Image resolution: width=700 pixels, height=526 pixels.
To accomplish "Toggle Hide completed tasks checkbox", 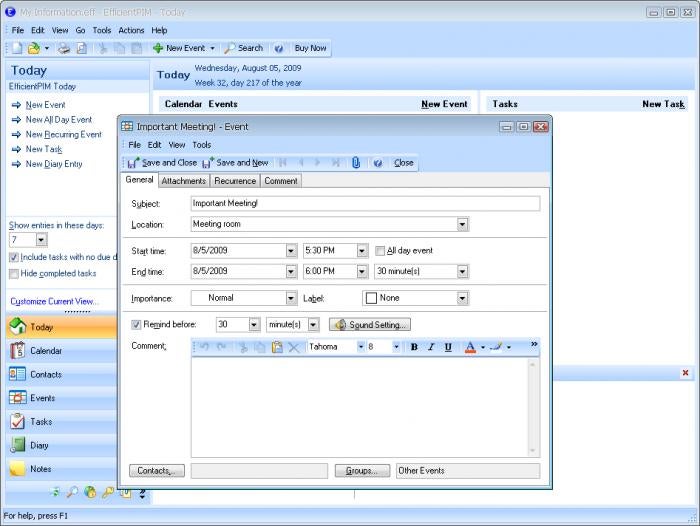I will (x=14, y=273).
